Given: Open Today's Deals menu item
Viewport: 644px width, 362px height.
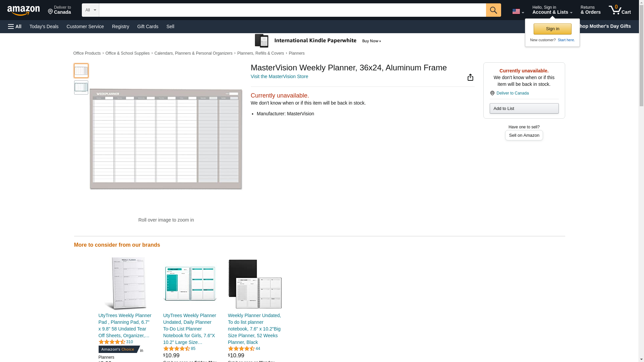Looking at the screenshot, I should click(44, 26).
